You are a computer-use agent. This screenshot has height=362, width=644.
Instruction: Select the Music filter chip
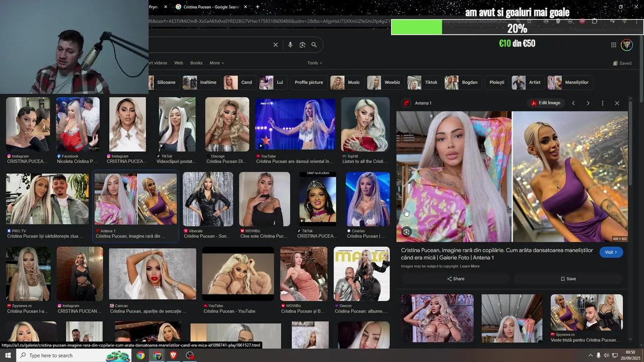tap(347, 82)
